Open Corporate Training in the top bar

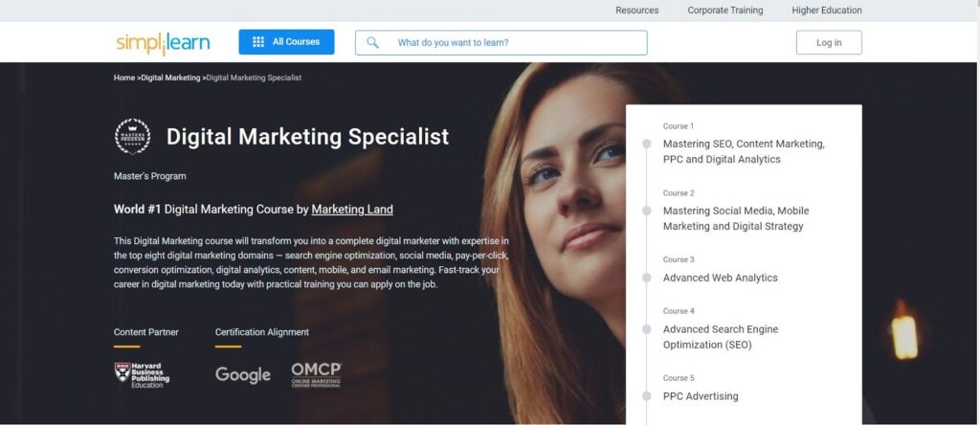(x=725, y=10)
